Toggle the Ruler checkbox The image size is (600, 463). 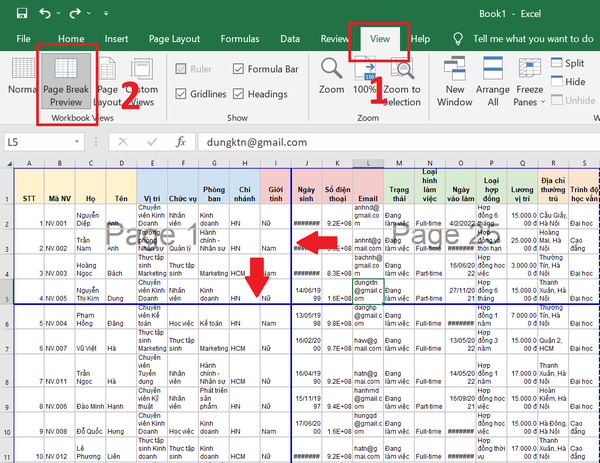(x=193, y=69)
